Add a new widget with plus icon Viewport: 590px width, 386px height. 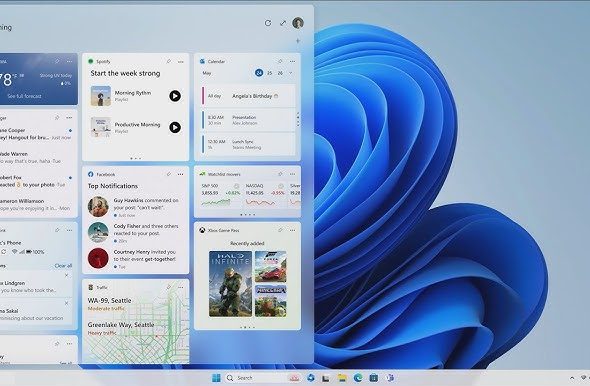[298, 41]
